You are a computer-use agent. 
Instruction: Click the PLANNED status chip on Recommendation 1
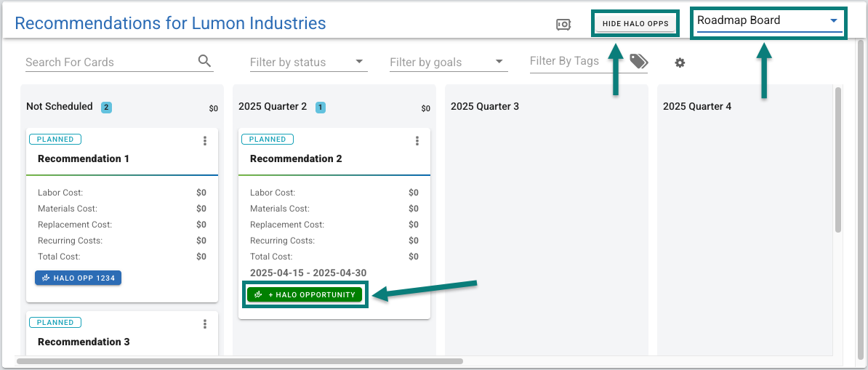coord(55,139)
